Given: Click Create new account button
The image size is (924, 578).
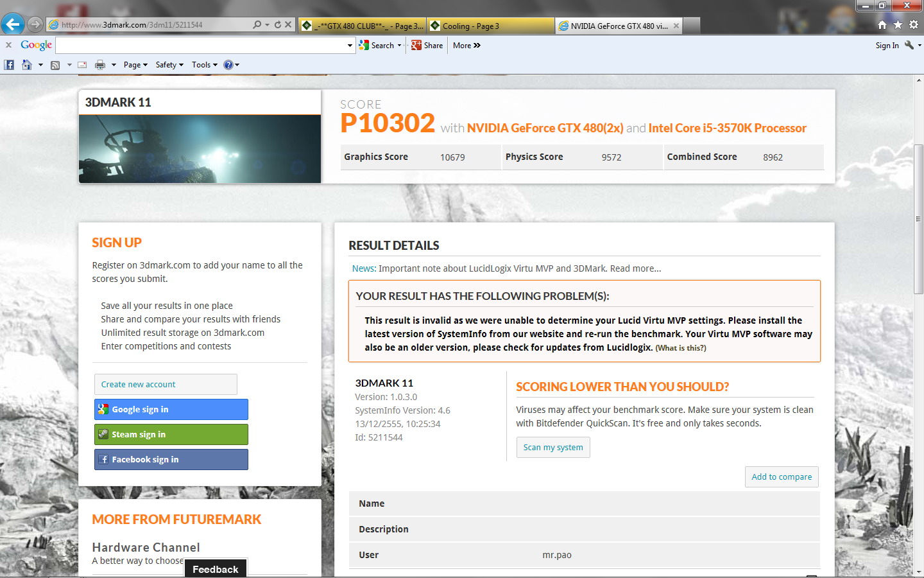Looking at the screenshot, I should 166,384.
